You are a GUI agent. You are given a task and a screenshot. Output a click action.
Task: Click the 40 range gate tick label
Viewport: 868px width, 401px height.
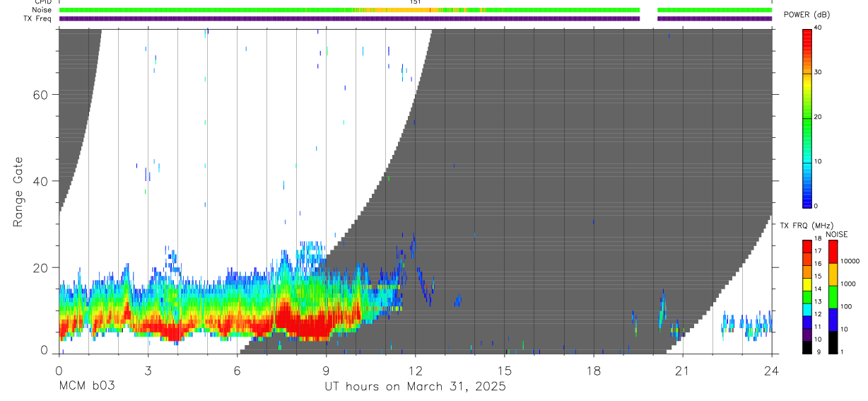pyautogui.click(x=39, y=181)
